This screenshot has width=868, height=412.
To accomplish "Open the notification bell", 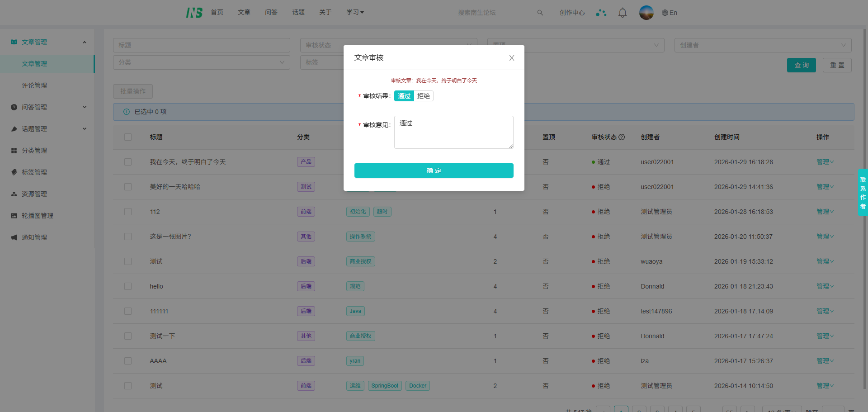I will pos(623,13).
